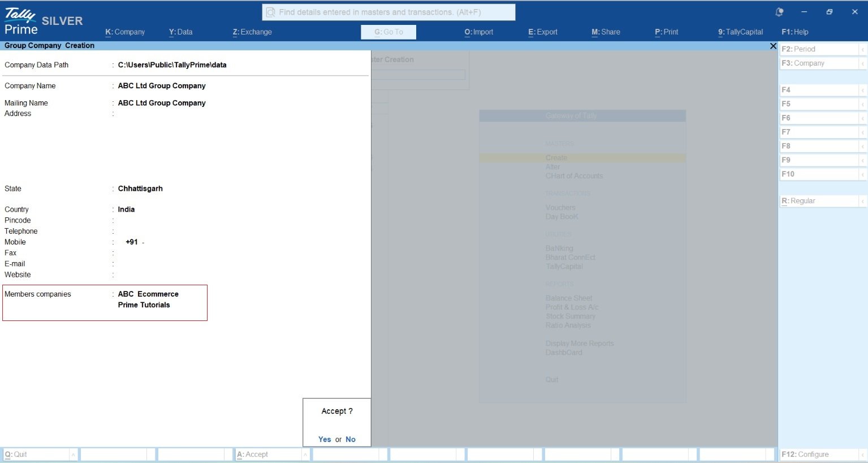Viewport: 868px width, 463px height.
Task: Click the F3: Company side button
Action: [x=819, y=63]
